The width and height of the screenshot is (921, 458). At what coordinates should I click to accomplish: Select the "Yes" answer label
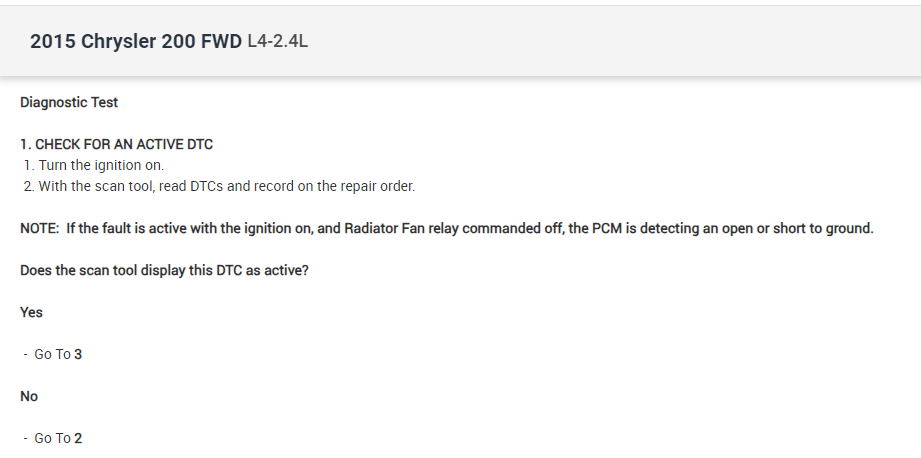(32, 312)
